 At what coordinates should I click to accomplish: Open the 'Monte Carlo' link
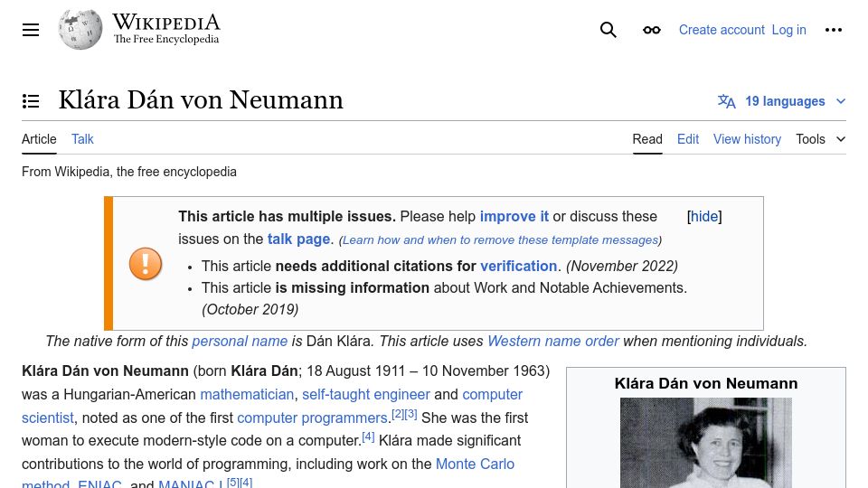(x=475, y=464)
